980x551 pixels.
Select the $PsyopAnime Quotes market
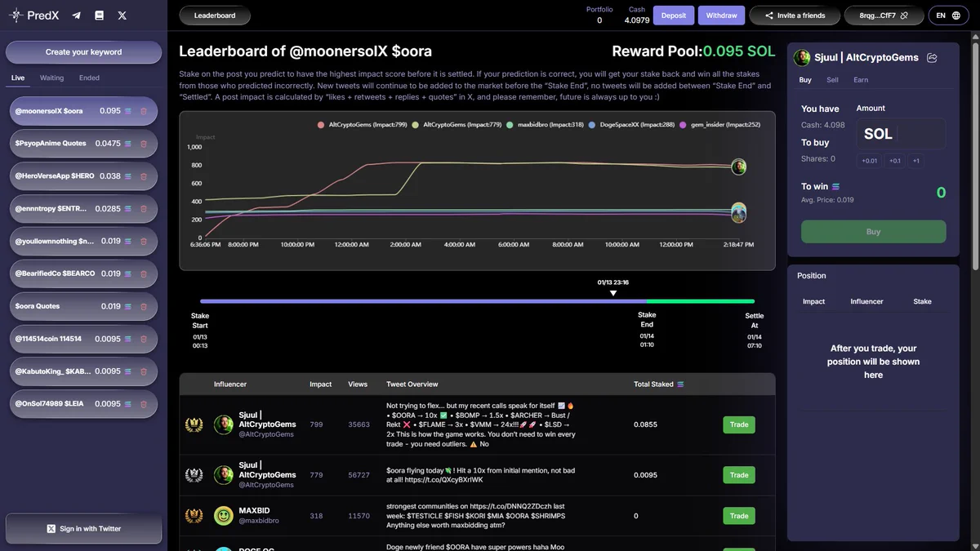pyautogui.click(x=83, y=143)
